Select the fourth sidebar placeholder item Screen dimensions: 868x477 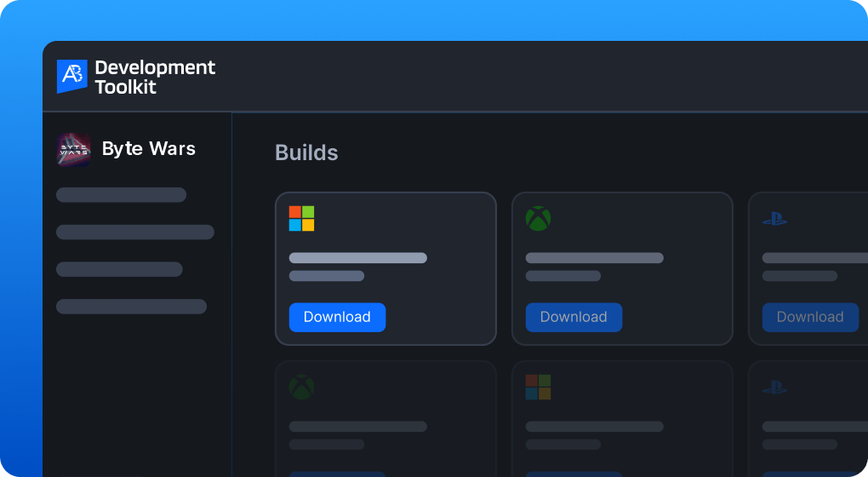pyautogui.click(x=131, y=307)
